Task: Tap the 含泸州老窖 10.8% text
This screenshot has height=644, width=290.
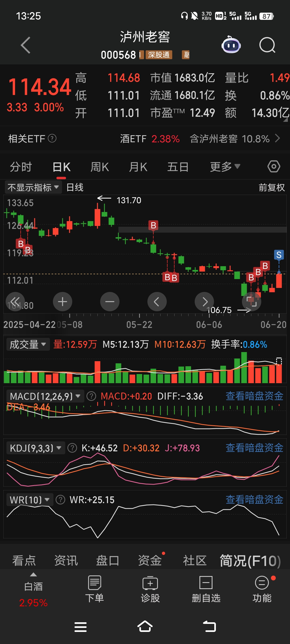Action: pyautogui.click(x=230, y=139)
